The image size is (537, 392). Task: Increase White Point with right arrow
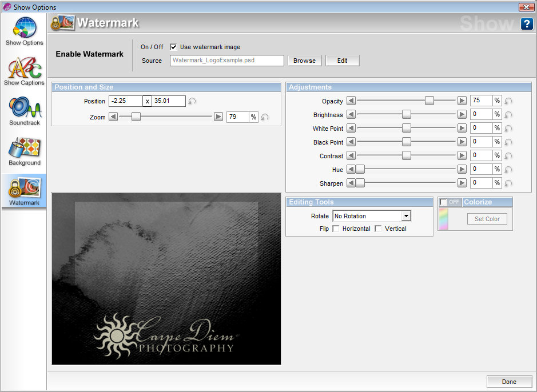[x=462, y=128]
